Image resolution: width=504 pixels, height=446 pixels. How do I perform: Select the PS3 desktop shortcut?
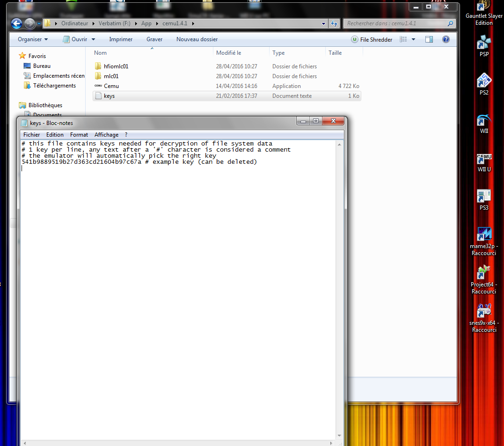484,200
